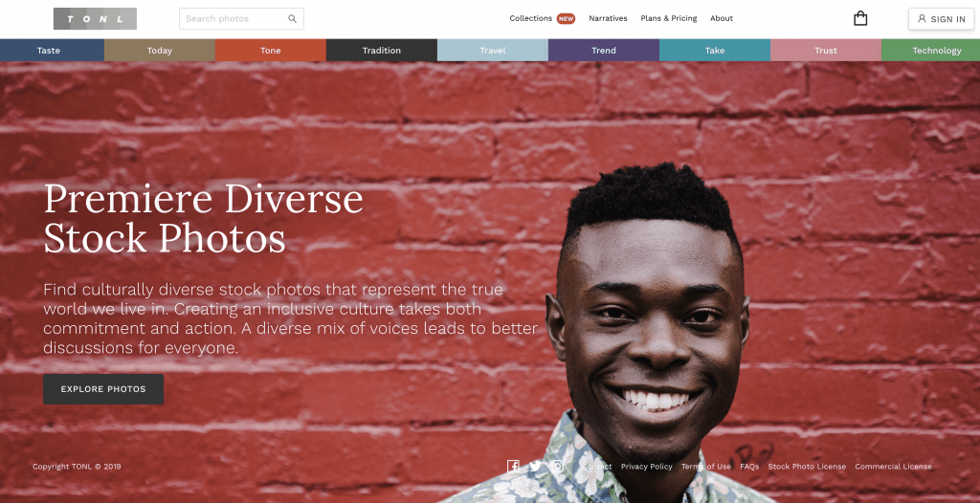Select the Taste category tab

pyautogui.click(x=52, y=51)
